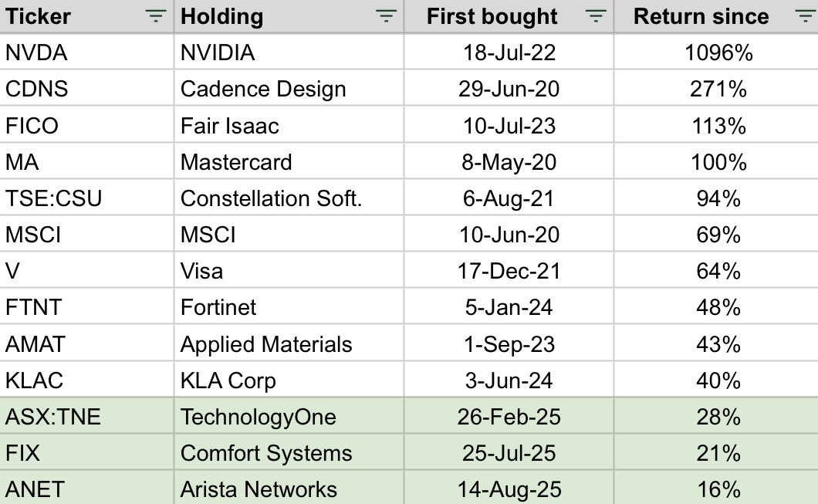Select the Holding column header
818x504 pixels.
point(221,17)
